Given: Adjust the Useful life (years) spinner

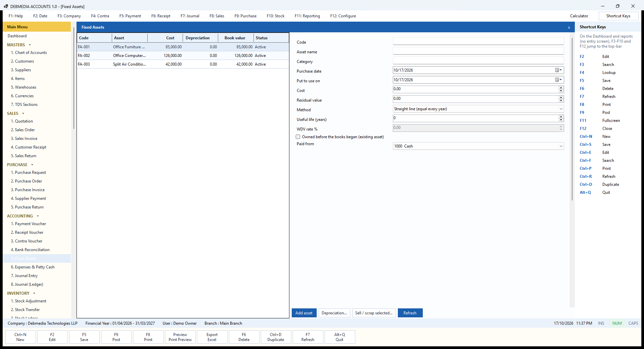Looking at the screenshot, I should point(561,118).
